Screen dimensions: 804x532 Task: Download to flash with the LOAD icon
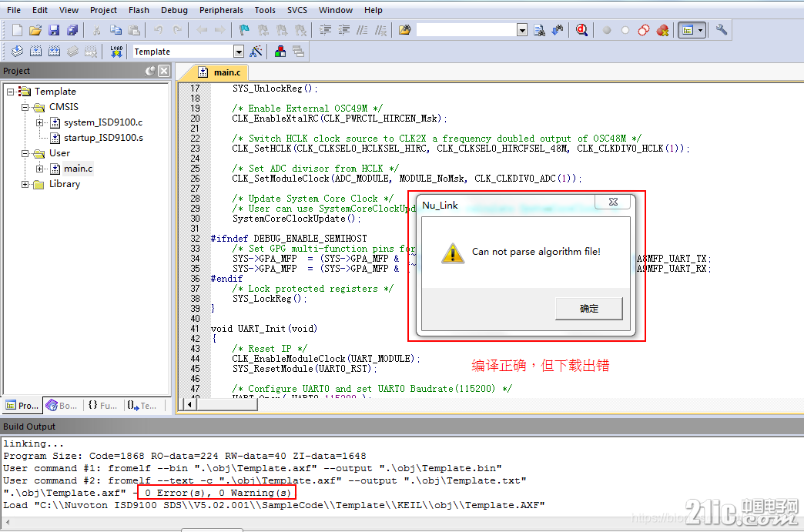116,52
